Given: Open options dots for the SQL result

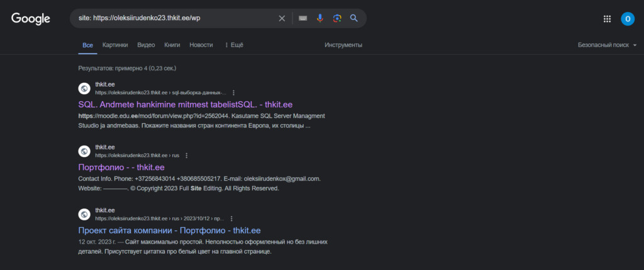Looking at the screenshot, I should pyautogui.click(x=234, y=93).
